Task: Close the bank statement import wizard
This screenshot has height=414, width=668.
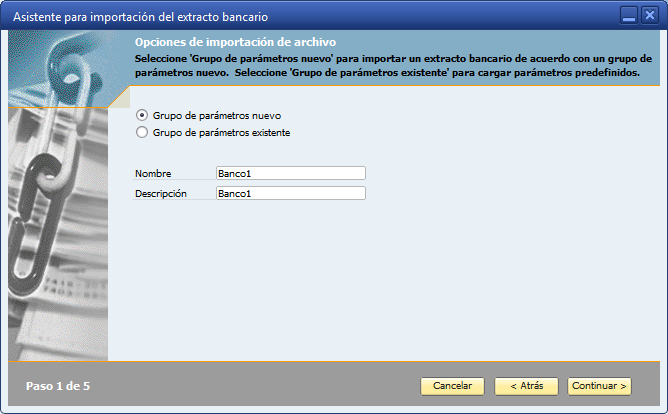Action: [x=649, y=16]
